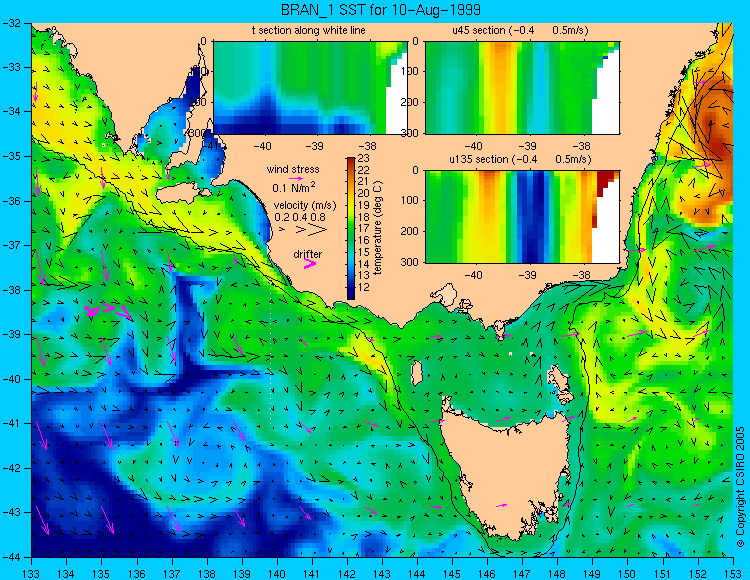The width and height of the screenshot is (750, 580).
Task: Select the '18' value on the color bar
Action: [x=364, y=217]
